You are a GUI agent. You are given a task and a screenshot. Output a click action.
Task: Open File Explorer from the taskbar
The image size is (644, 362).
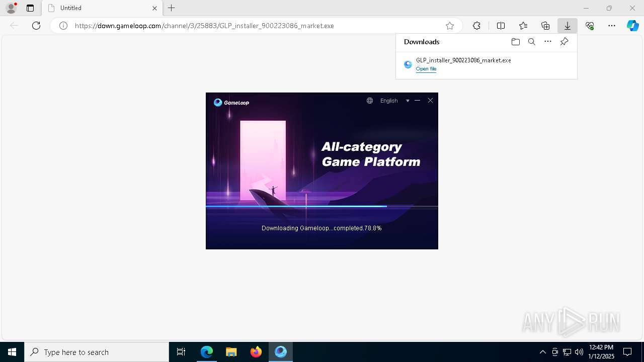click(231, 352)
